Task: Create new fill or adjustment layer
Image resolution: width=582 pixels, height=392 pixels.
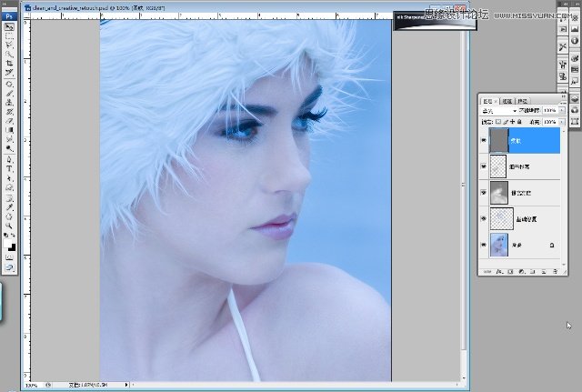Action: [521, 272]
